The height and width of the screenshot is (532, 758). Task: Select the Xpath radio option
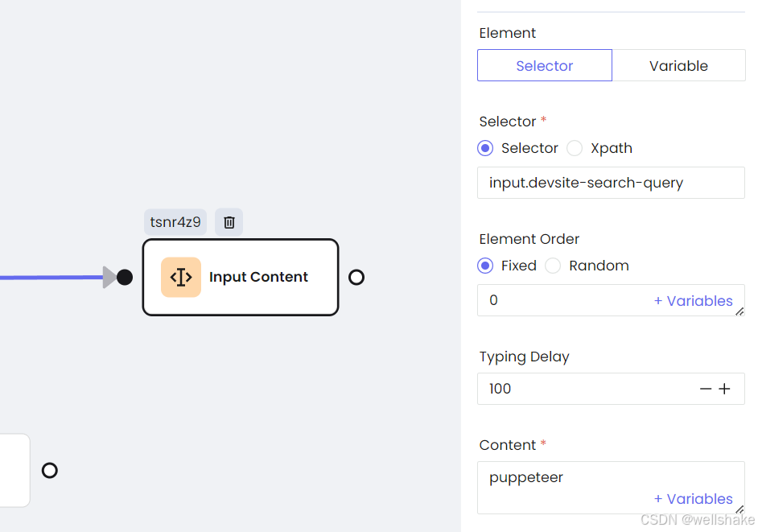[x=575, y=148]
